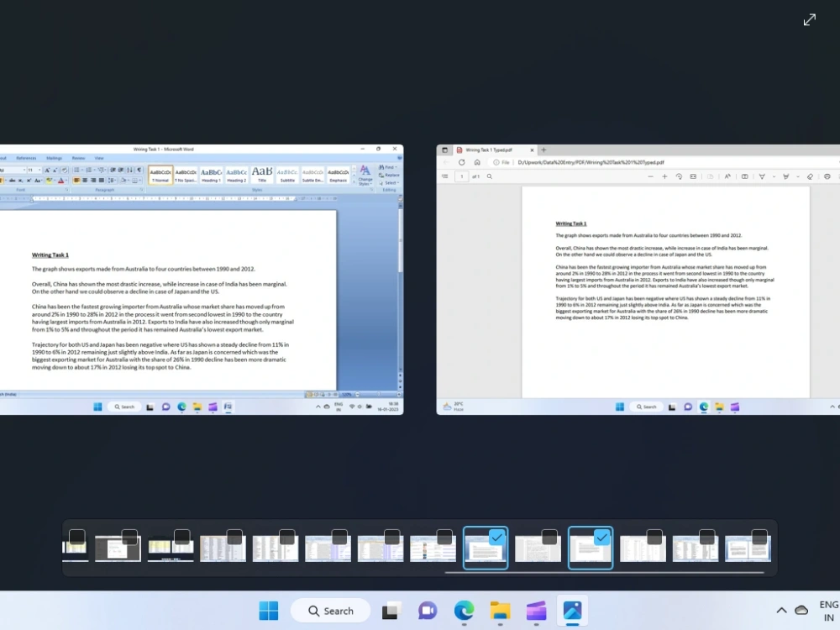Open the Windows Start menu on the main taskbar
Viewport: 840px width, 630px height.
(269, 611)
